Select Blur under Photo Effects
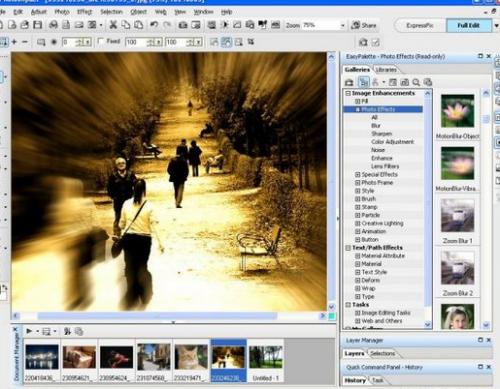Screen dimensions: 500x389 point(376,126)
